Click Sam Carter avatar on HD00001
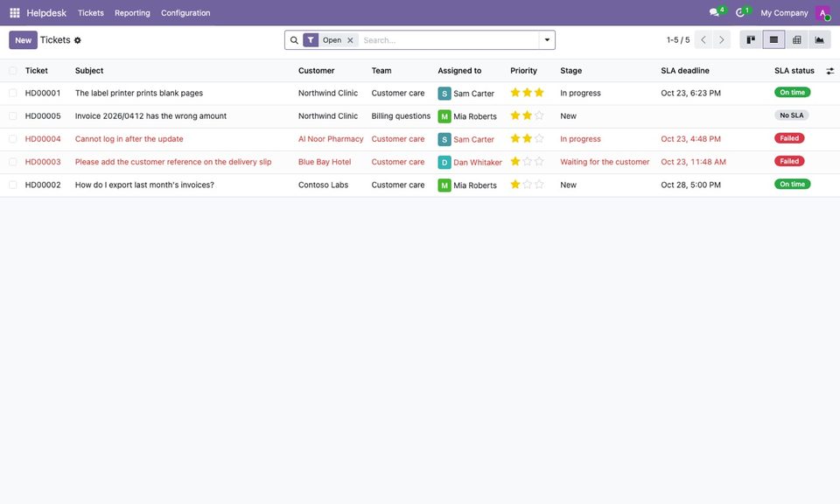Screen dimensions: 840x504 444,94
